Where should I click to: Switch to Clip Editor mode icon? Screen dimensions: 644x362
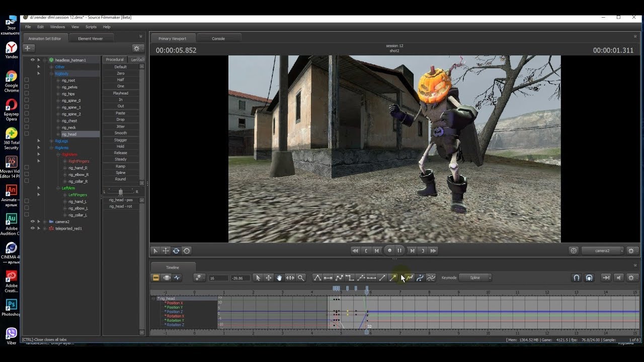pos(156,278)
